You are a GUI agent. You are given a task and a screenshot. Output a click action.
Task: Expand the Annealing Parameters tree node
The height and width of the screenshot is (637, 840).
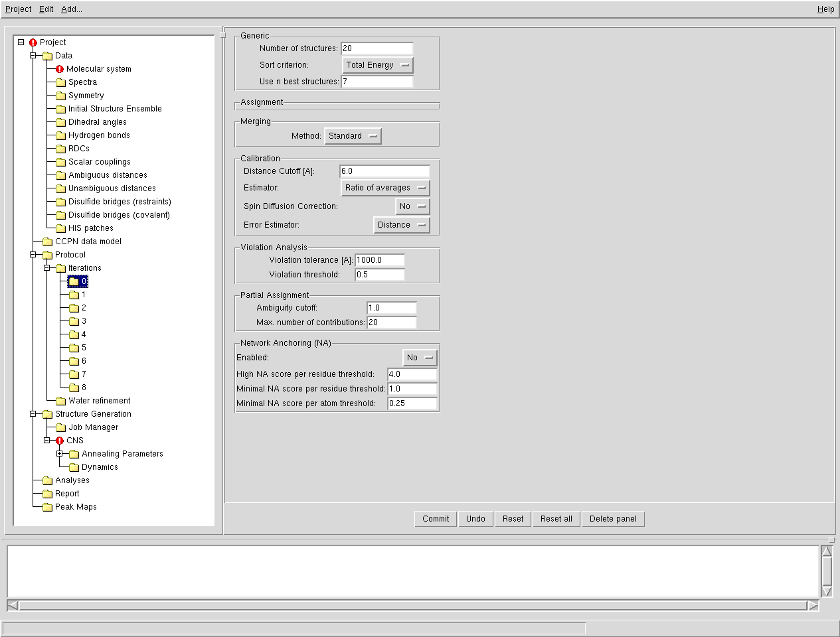click(x=60, y=454)
